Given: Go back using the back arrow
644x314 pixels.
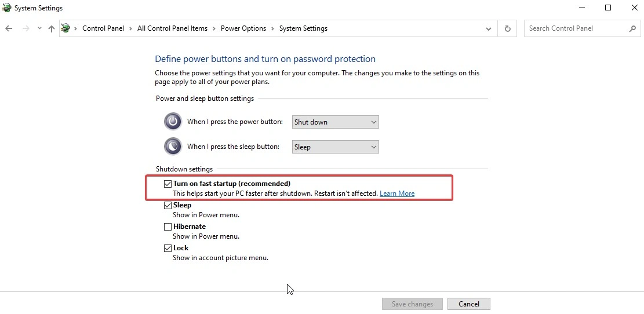Looking at the screenshot, I should coord(9,28).
